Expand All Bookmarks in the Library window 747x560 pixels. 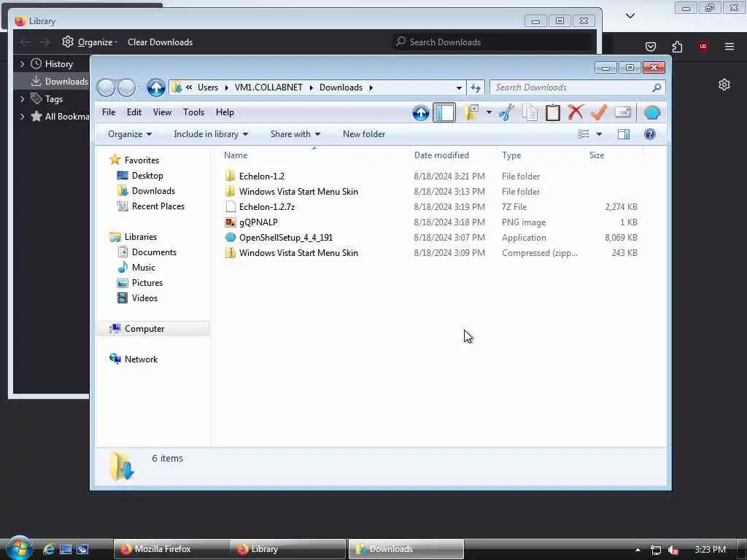click(22, 117)
